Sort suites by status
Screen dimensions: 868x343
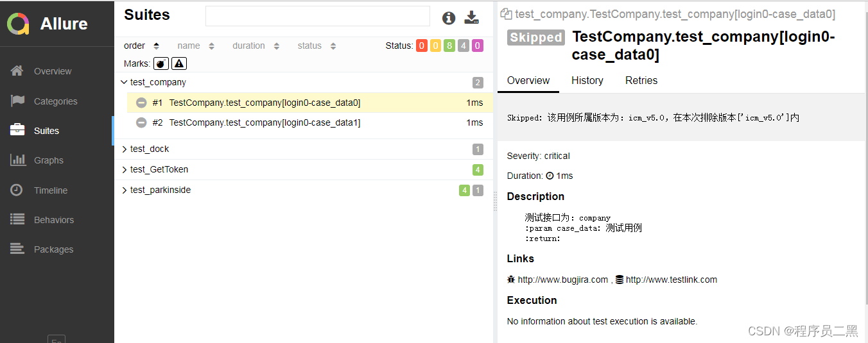click(317, 46)
